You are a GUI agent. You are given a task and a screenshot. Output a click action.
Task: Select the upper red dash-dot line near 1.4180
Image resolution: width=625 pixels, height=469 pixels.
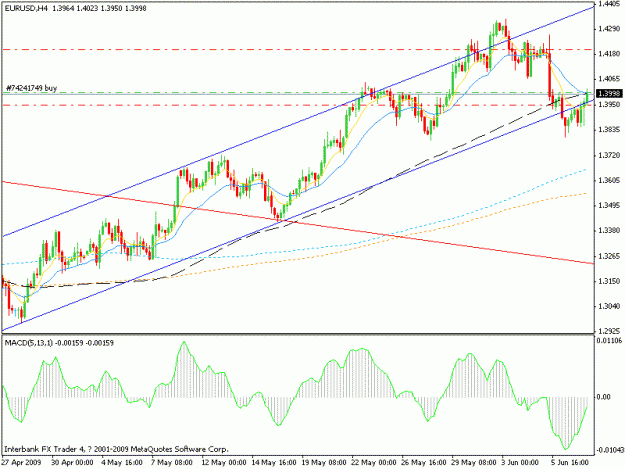298,49
